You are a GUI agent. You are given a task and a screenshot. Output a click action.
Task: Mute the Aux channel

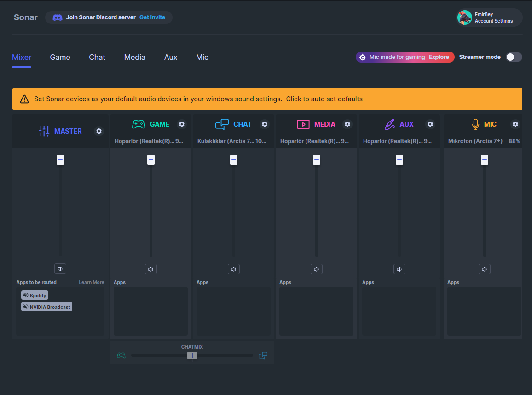pyautogui.click(x=399, y=269)
